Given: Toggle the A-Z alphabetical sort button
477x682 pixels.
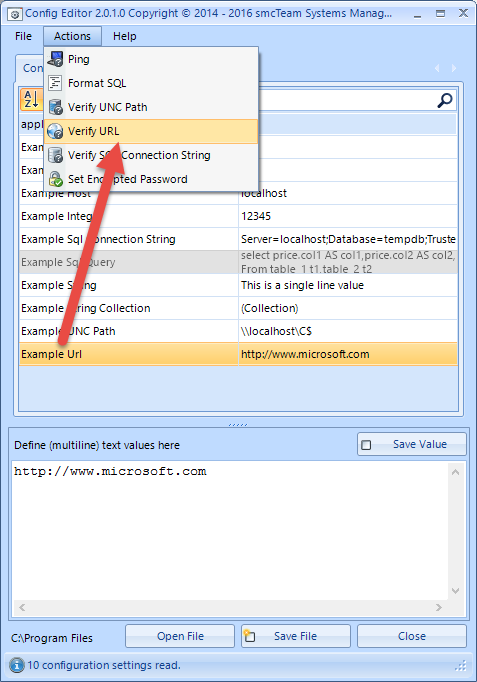Looking at the screenshot, I should point(31,100).
